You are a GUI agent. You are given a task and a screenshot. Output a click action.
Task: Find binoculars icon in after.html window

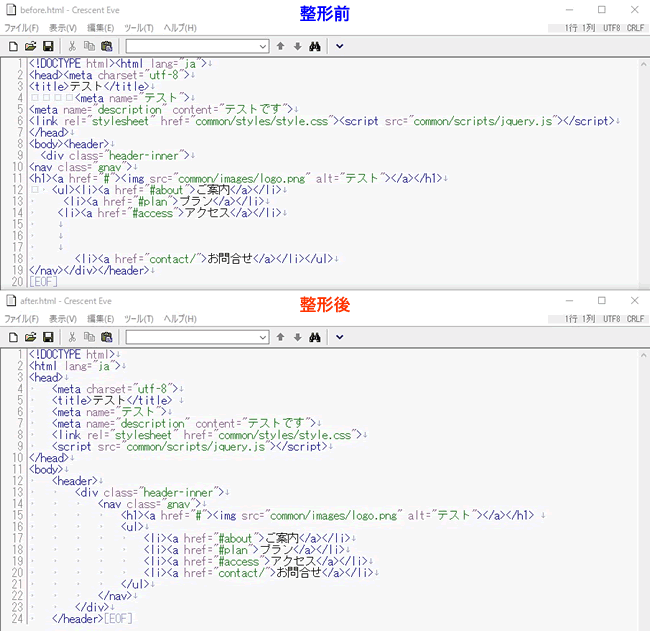315,337
